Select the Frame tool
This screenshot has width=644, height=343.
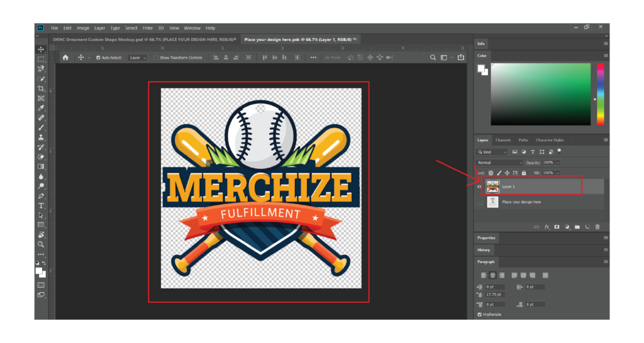tap(41, 99)
